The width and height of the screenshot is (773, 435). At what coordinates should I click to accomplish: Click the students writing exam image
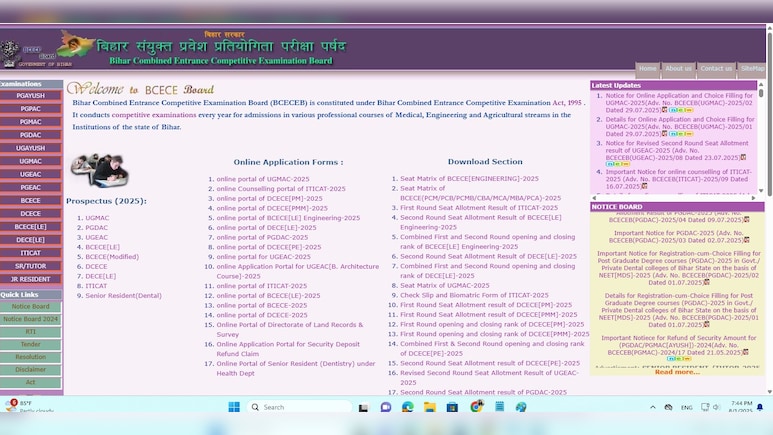tap(100, 170)
